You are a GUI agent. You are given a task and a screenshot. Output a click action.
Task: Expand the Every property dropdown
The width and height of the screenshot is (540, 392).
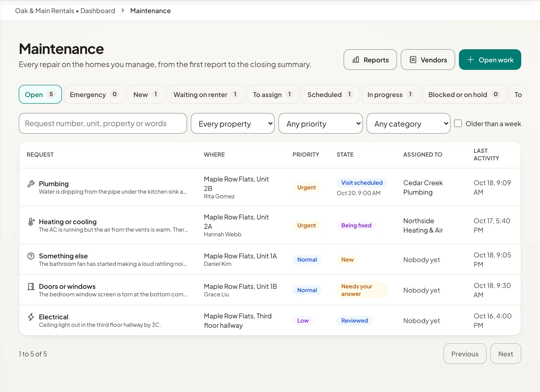click(x=233, y=124)
